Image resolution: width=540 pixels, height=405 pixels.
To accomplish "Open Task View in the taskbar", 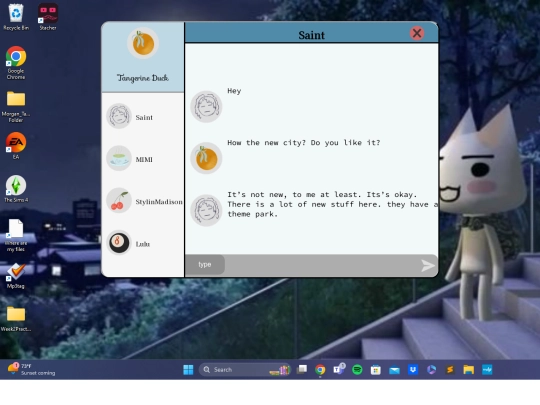I will 302,370.
